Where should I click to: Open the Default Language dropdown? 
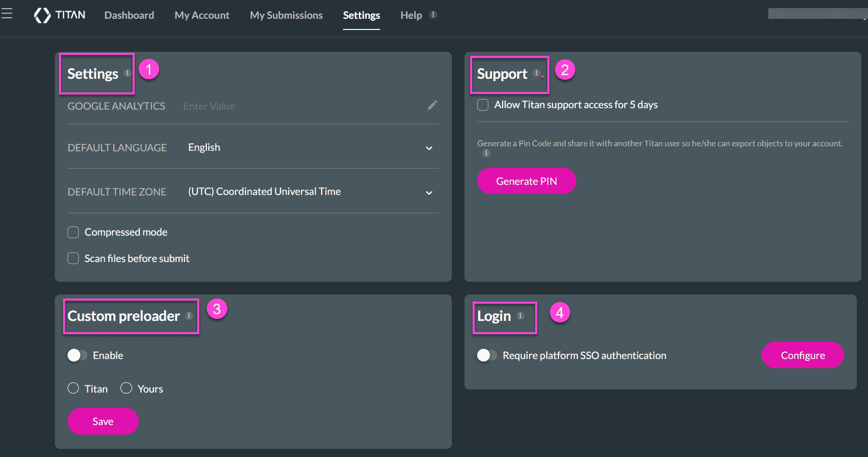click(428, 148)
